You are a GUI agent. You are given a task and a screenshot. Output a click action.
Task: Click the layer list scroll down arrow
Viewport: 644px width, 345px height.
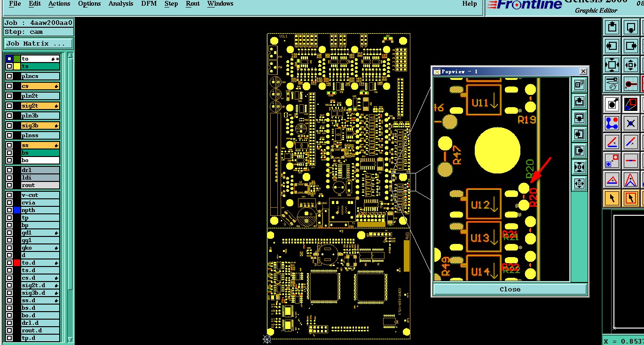tap(71, 339)
